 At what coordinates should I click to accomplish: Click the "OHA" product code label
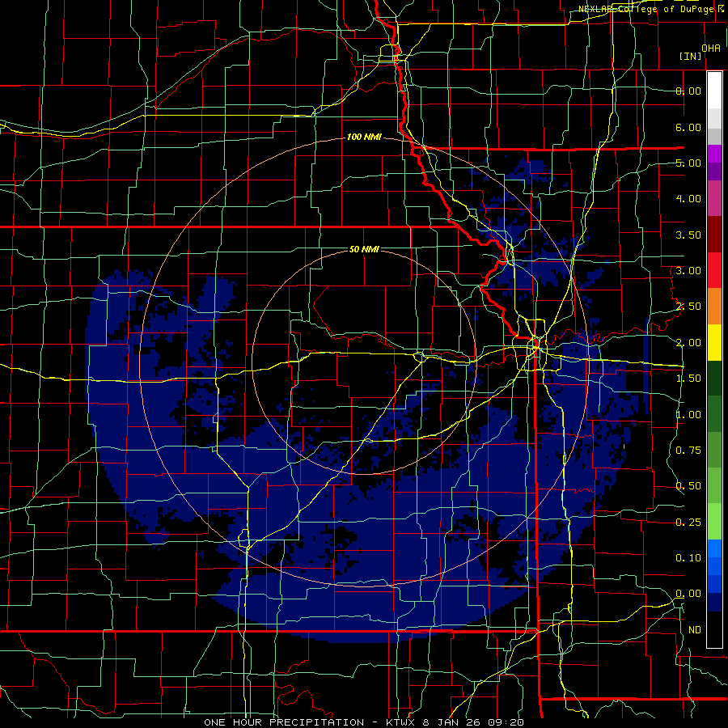click(711, 49)
